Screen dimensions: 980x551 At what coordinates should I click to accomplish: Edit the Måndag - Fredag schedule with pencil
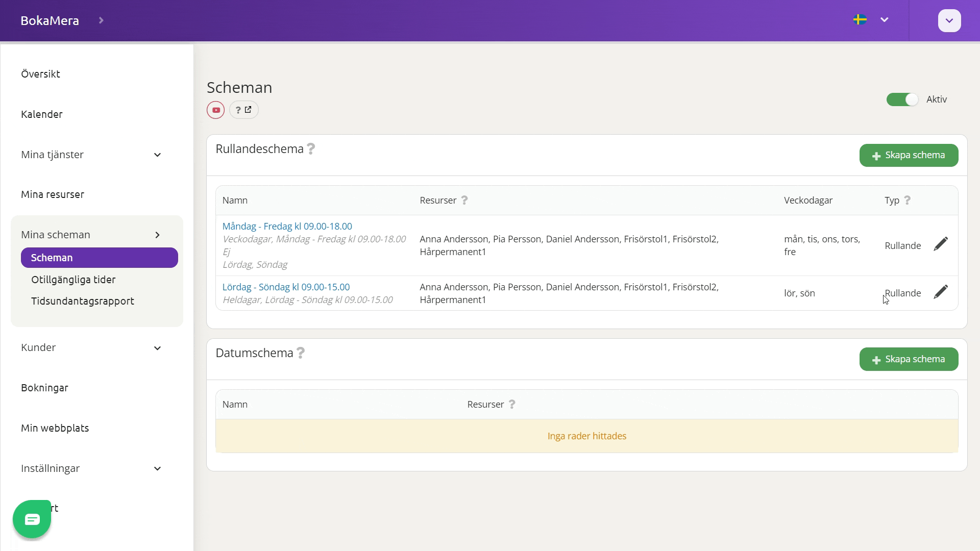coord(941,244)
